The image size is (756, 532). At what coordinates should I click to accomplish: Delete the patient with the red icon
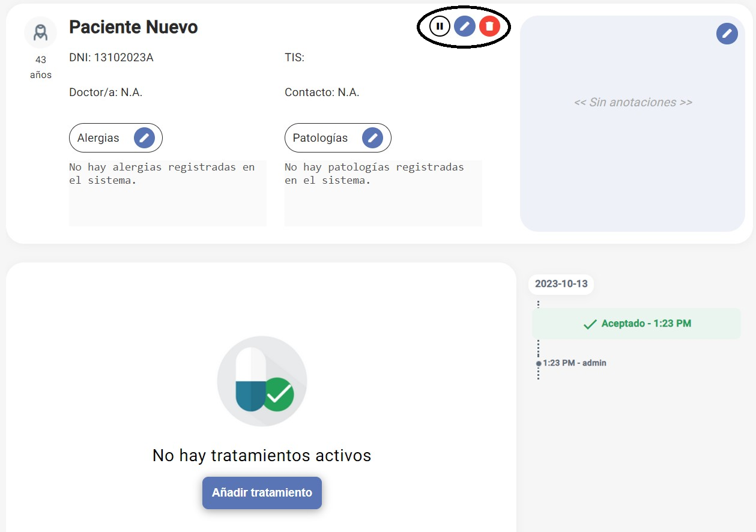489,26
